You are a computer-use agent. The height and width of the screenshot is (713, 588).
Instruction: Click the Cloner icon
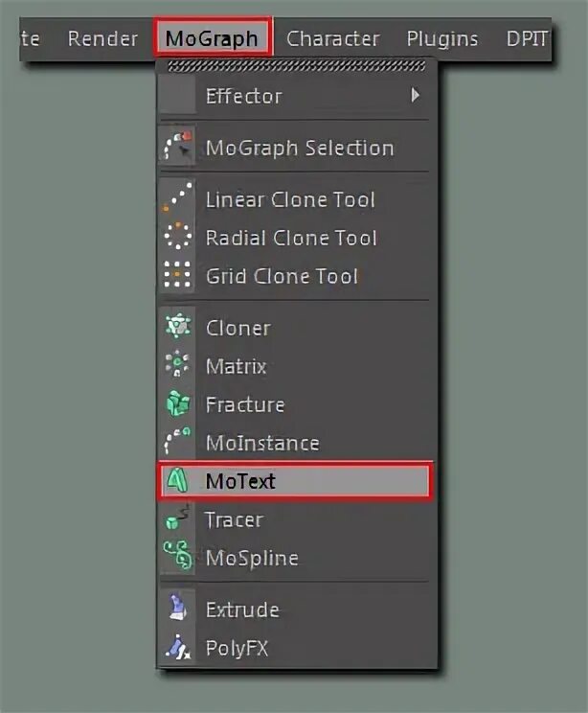pyautogui.click(x=177, y=328)
